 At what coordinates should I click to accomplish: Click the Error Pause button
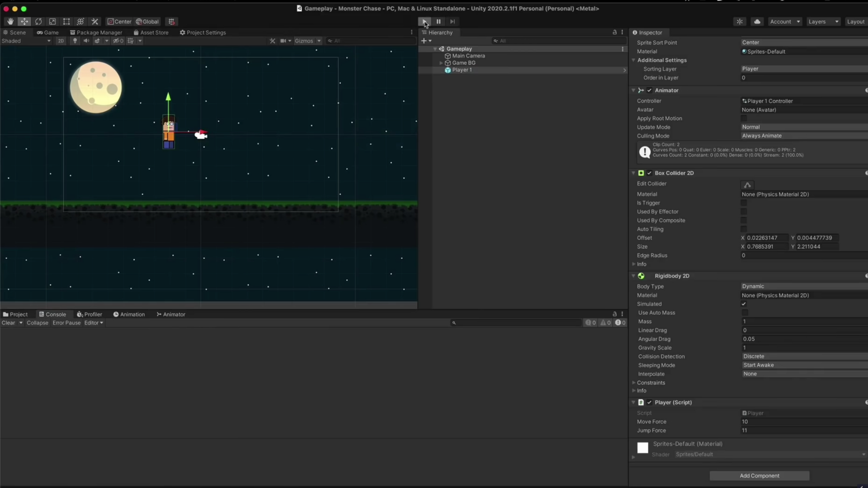point(66,323)
